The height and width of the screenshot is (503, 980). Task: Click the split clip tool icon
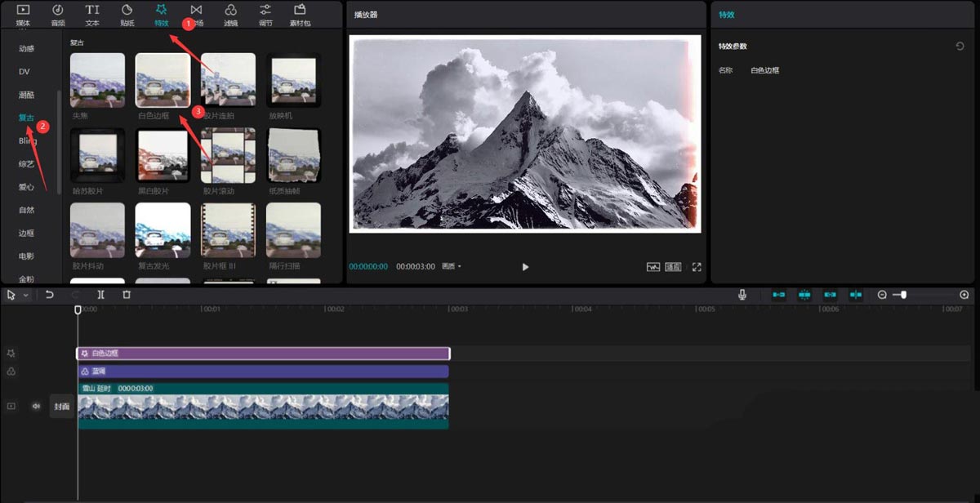coord(100,295)
